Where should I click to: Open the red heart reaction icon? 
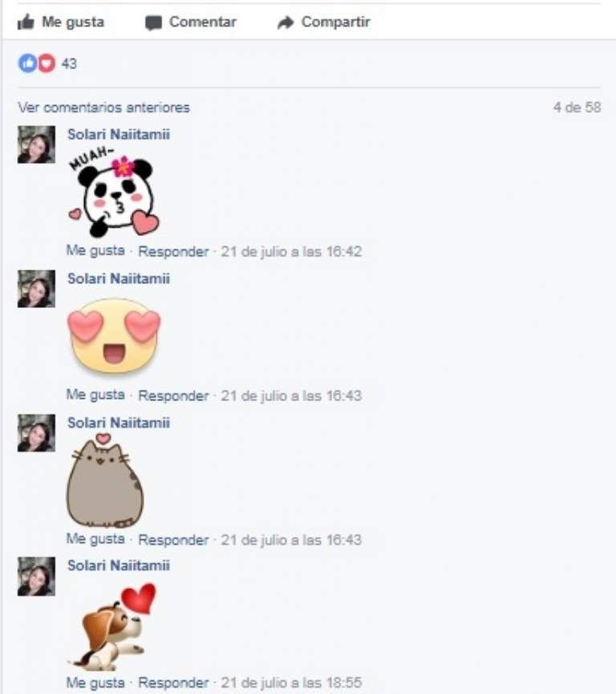[47, 63]
